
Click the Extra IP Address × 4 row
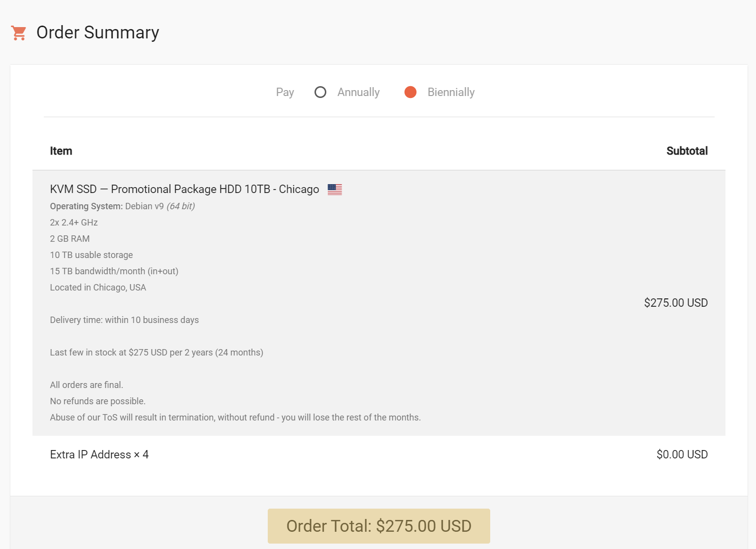pos(99,454)
